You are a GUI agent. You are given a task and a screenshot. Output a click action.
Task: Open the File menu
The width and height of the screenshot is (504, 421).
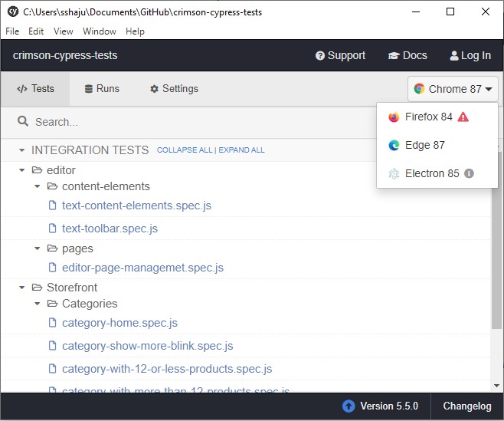12,31
